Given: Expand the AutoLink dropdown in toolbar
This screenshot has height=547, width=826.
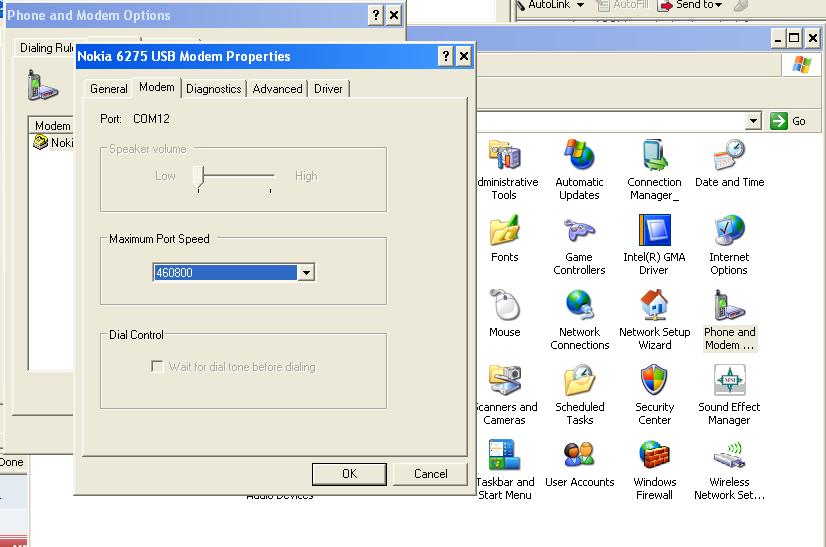Looking at the screenshot, I should pyautogui.click(x=580, y=5).
